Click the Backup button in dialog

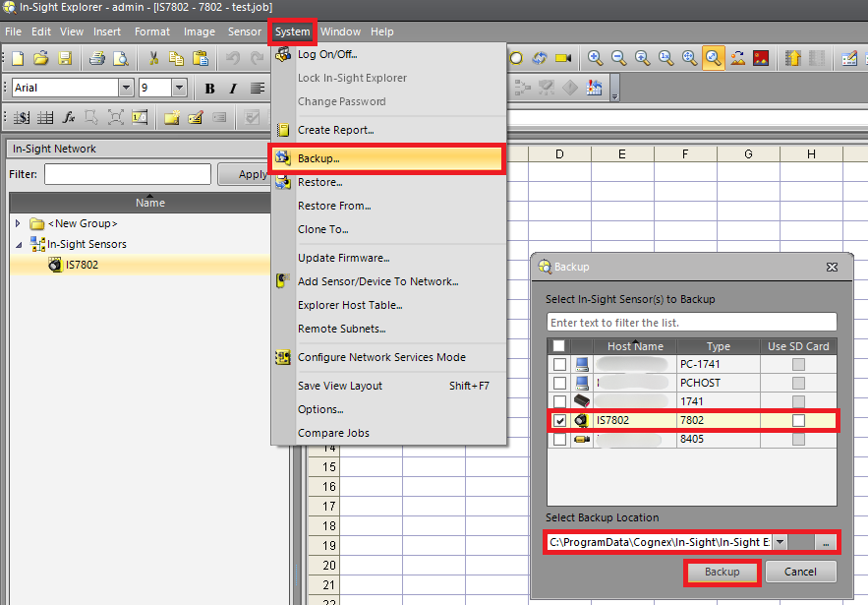pos(722,572)
